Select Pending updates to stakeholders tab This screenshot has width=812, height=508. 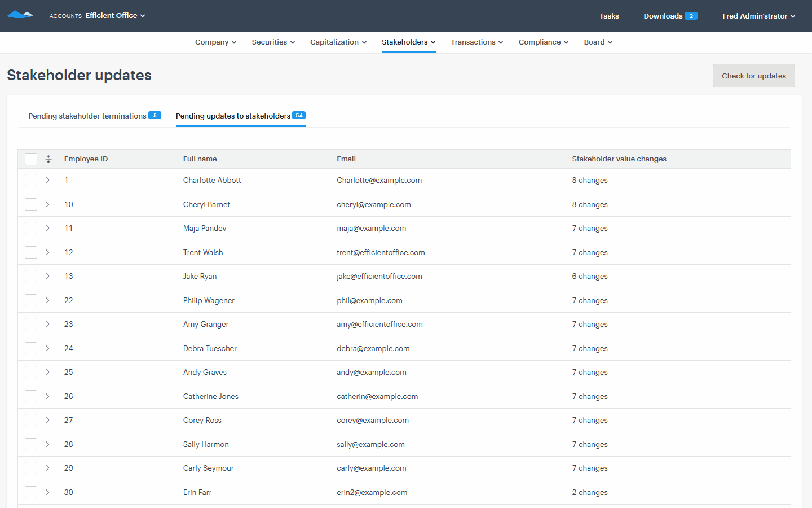click(x=241, y=116)
